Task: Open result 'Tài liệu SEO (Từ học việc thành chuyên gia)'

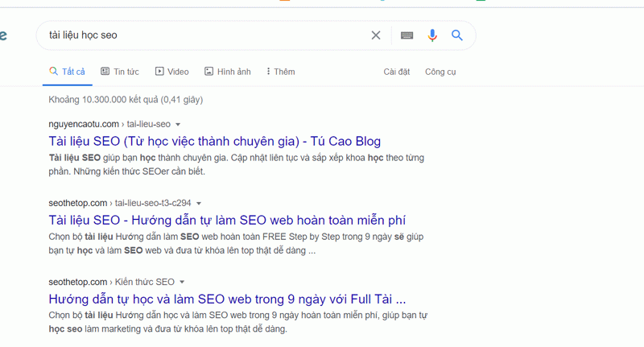Action: click(x=214, y=141)
